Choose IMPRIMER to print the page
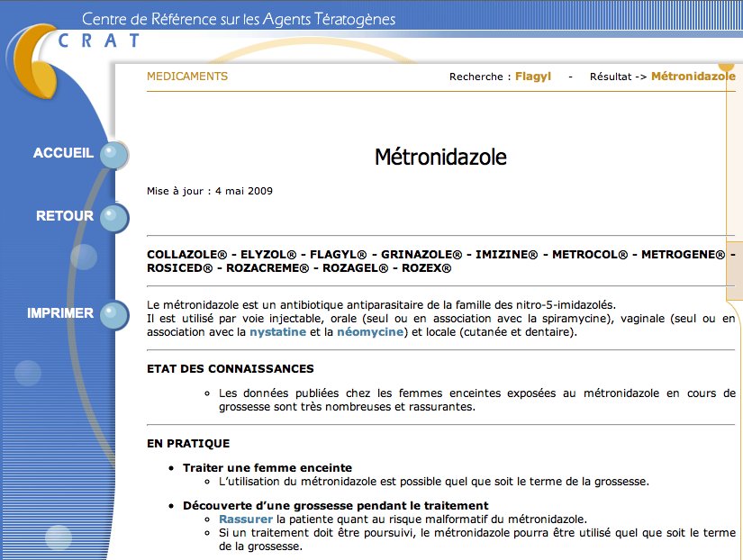Image resolution: width=743 pixels, height=560 pixels. coord(60,313)
